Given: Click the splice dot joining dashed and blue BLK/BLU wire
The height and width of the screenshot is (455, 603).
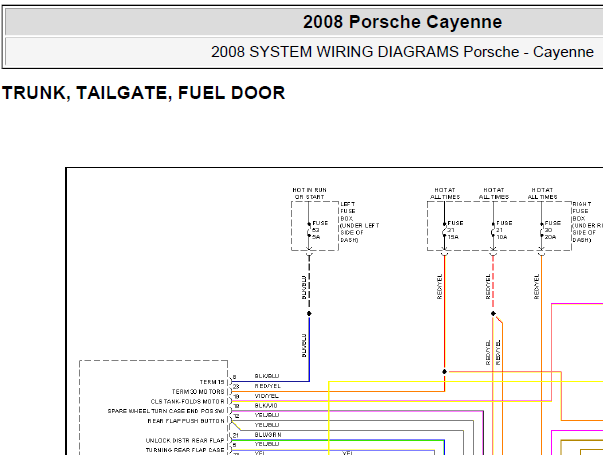Looking at the screenshot, I should click(x=309, y=313).
